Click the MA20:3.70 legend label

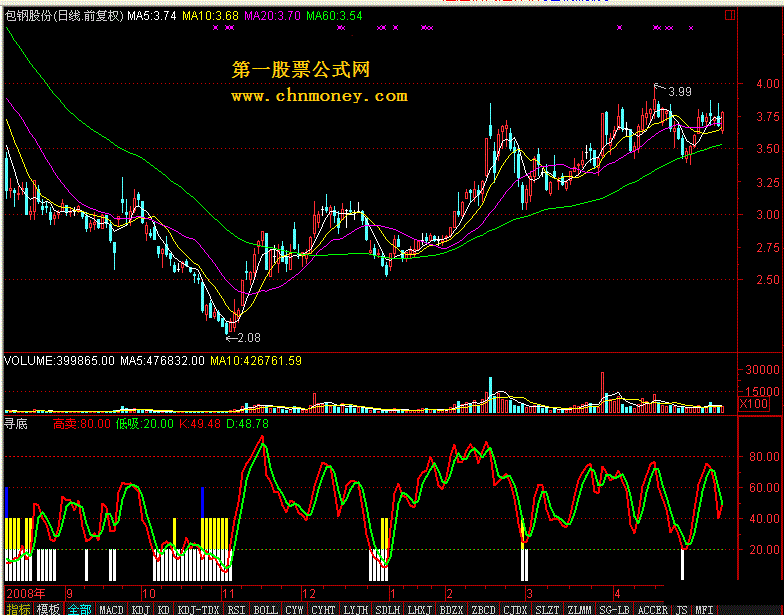click(x=272, y=16)
